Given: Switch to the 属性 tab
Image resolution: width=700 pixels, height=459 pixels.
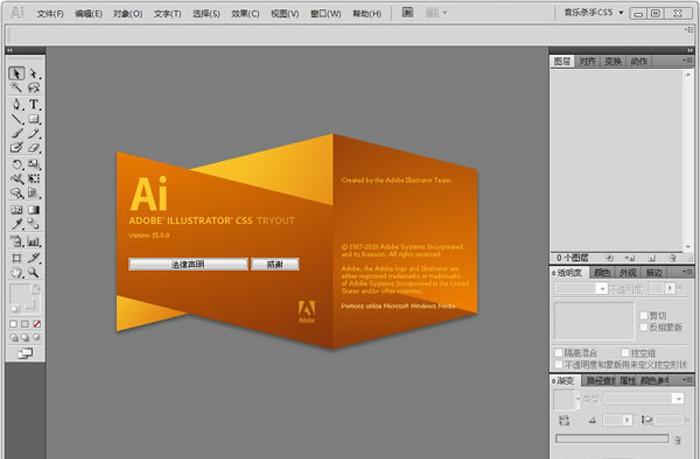Looking at the screenshot, I should click(x=628, y=380).
